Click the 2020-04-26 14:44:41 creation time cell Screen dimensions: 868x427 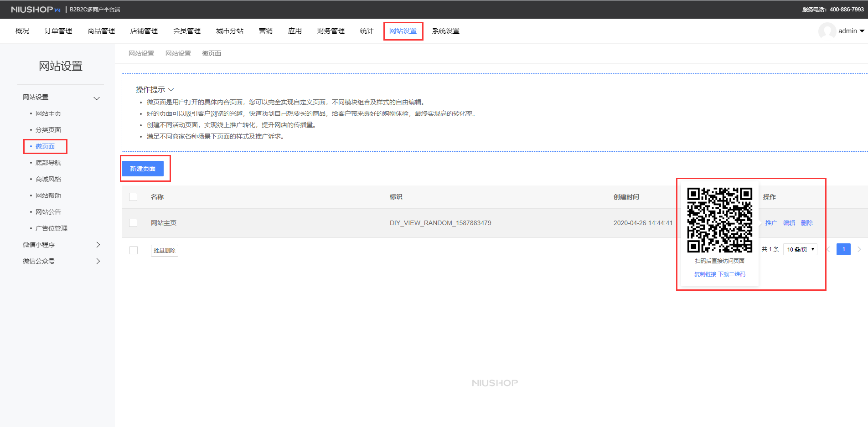coord(643,223)
